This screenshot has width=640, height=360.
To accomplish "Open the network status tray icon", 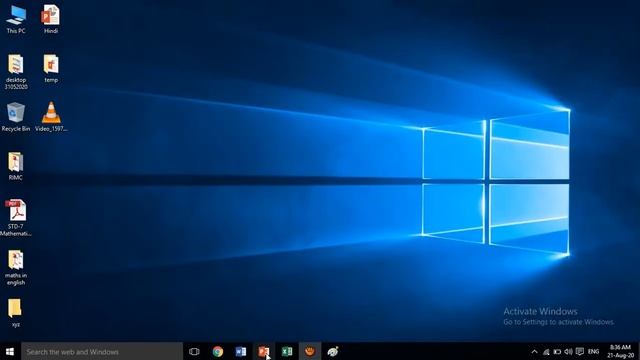I will [546, 351].
